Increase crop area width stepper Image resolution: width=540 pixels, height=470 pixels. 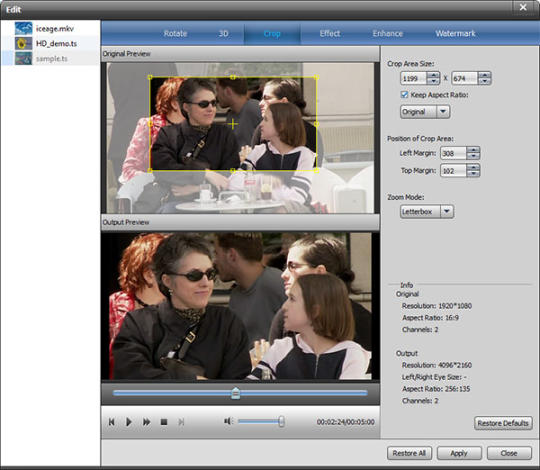click(433, 75)
